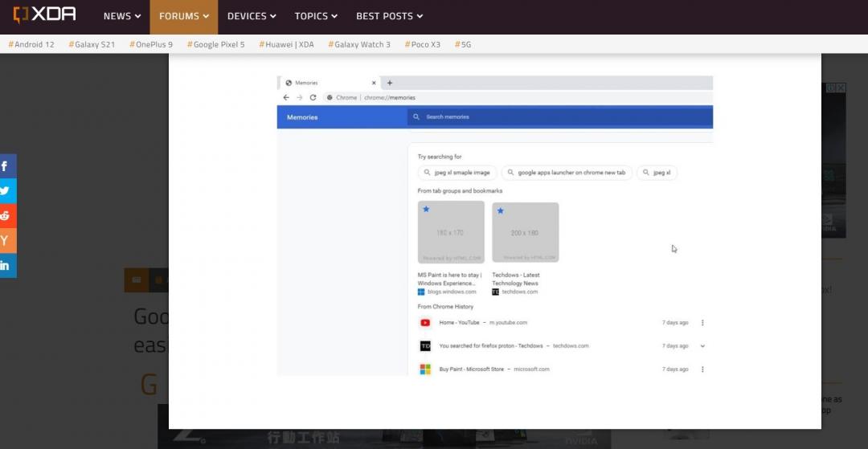This screenshot has width=868, height=449.
Task: Select the #Galaxy Watch 3 tag
Action: click(359, 44)
